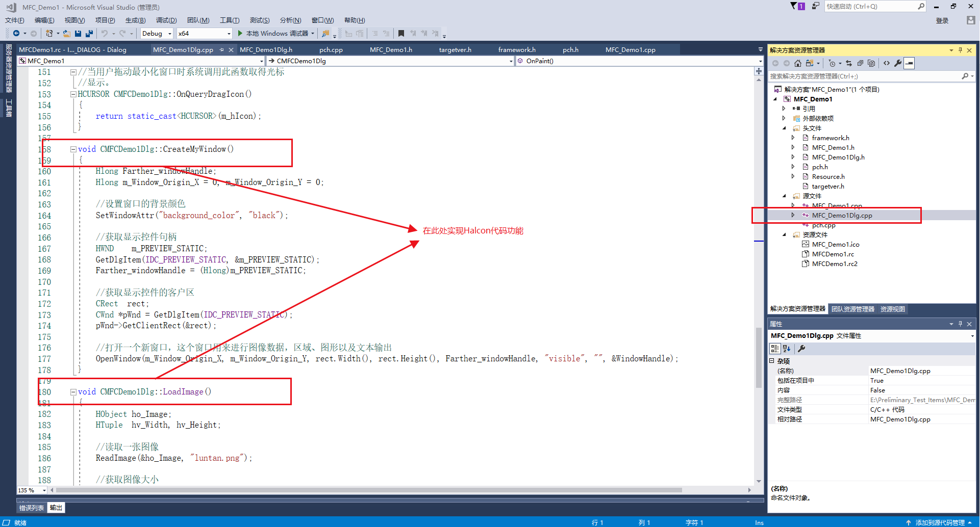Sort properties alphabetically
The image size is (980, 527).
(x=787, y=349)
